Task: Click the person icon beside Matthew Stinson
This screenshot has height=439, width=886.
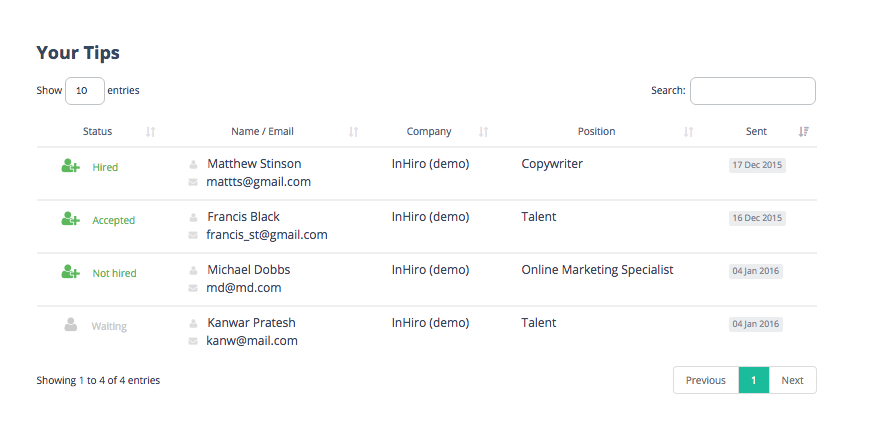Action: click(x=193, y=164)
